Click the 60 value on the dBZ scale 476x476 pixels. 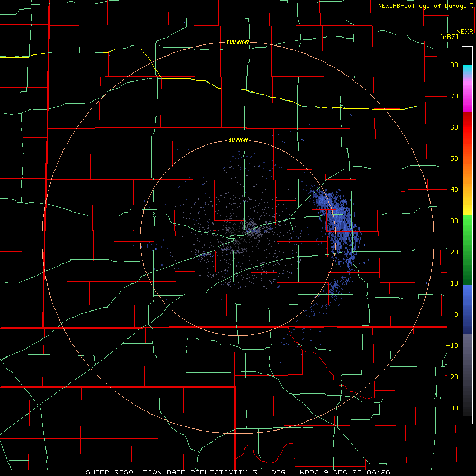click(x=454, y=127)
